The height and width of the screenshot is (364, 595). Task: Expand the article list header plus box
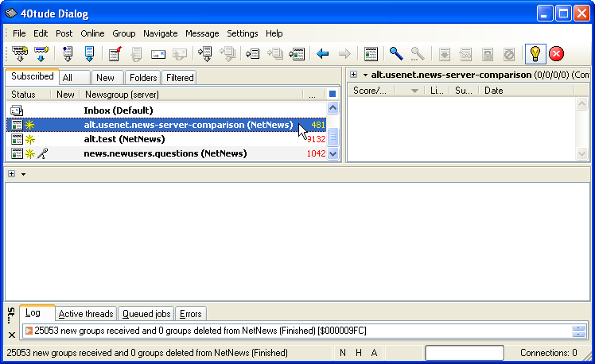pyautogui.click(x=353, y=75)
